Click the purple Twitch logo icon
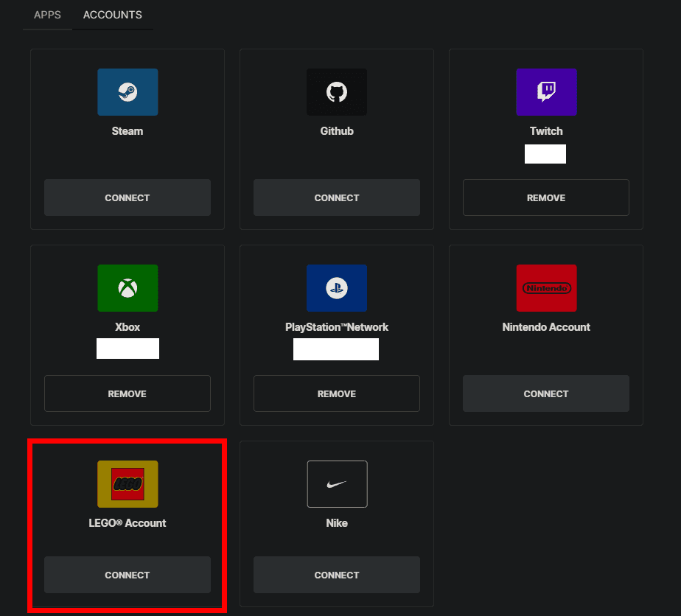 [546, 92]
